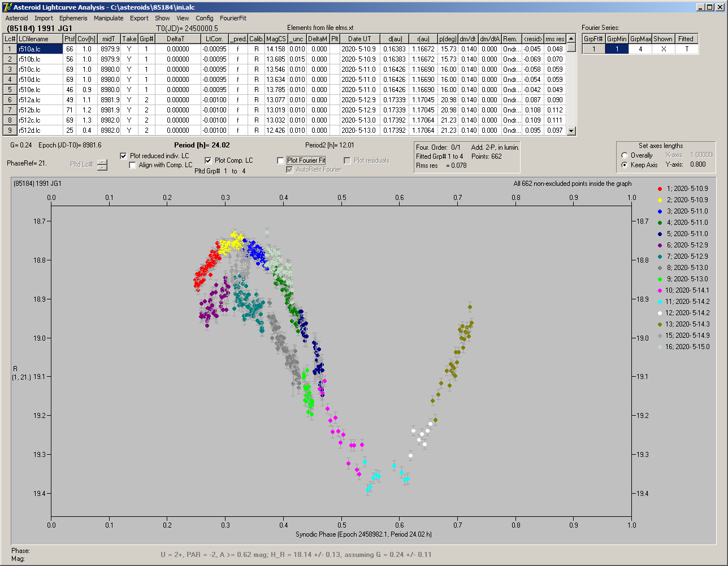Click the Period [h]= 24.02 label

click(202, 145)
